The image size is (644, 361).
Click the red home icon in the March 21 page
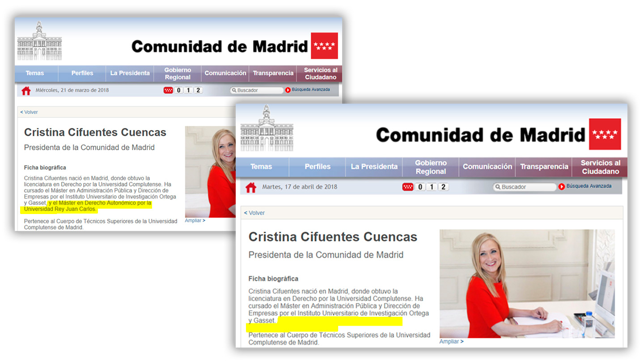pyautogui.click(x=26, y=91)
